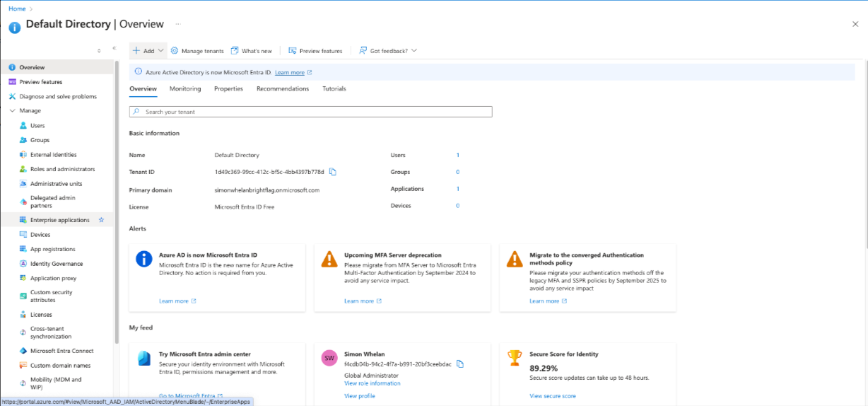This screenshot has width=868, height=406.
Task: Click the Groups count value
Action: tap(458, 172)
